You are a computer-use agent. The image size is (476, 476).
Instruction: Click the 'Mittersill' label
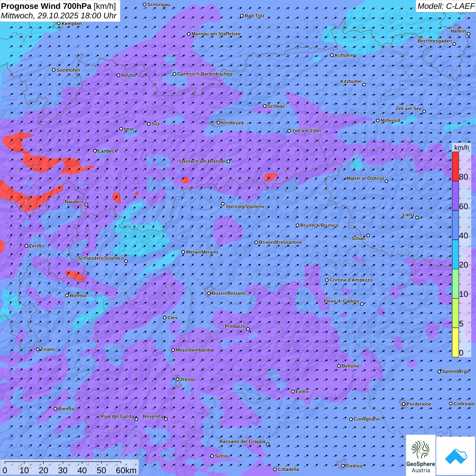coord(390,120)
